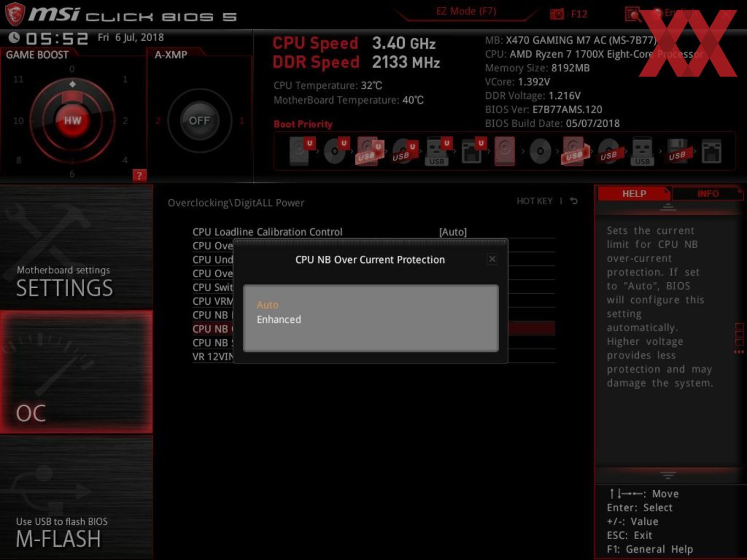Click the date Fri 6 Jul, 2018
The image size is (747, 560).
click(131, 37)
